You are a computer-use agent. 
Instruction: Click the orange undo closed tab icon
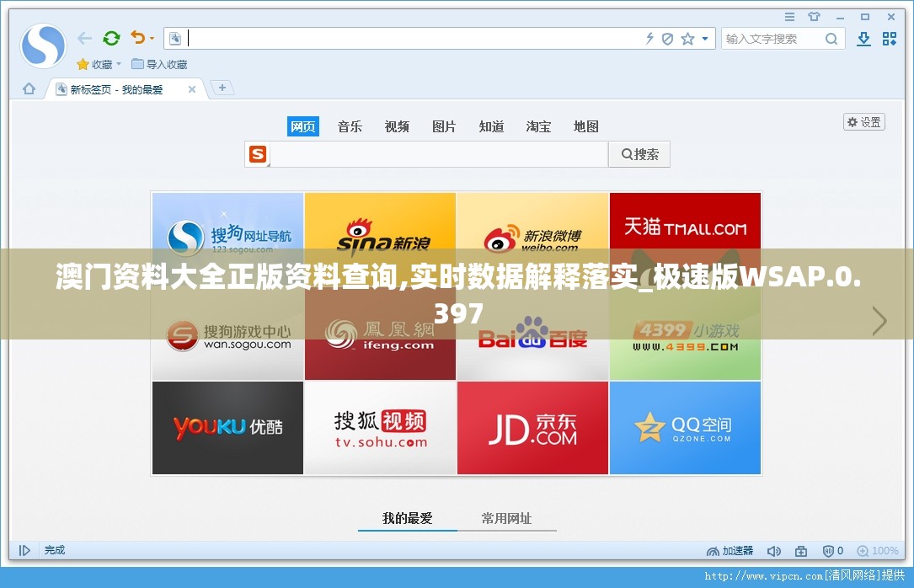[x=137, y=38]
